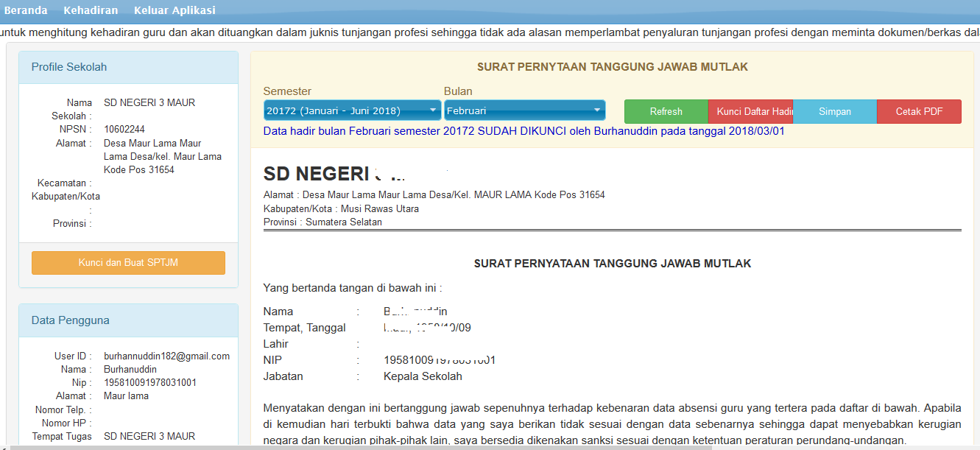
Task: Click the green Refresh button
Action: coord(666,112)
